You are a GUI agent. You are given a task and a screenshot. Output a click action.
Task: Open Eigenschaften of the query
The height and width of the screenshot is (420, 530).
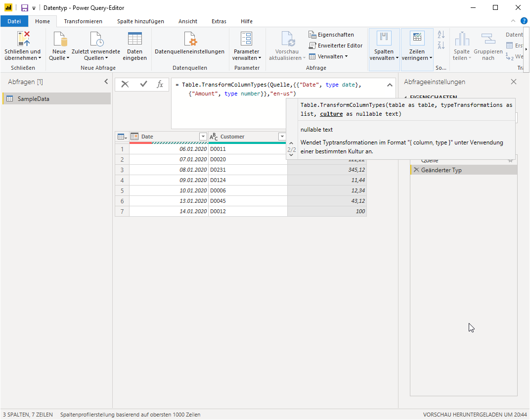(331, 35)
